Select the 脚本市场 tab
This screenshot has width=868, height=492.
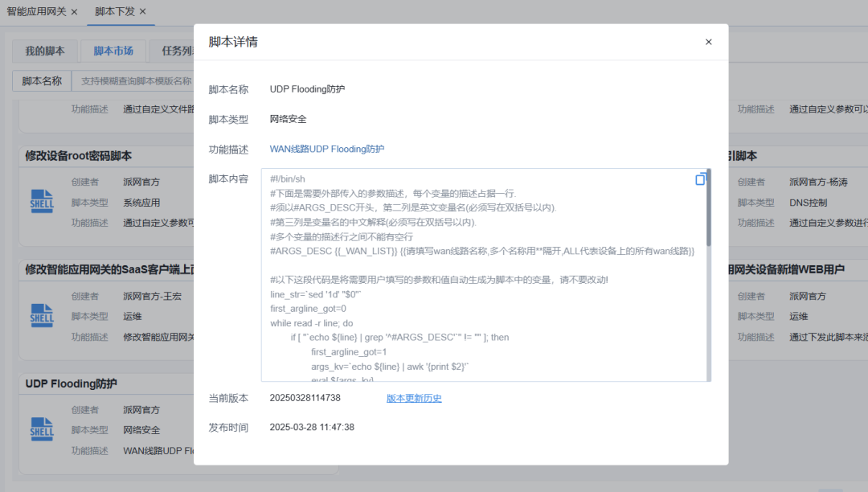(113, 50)
